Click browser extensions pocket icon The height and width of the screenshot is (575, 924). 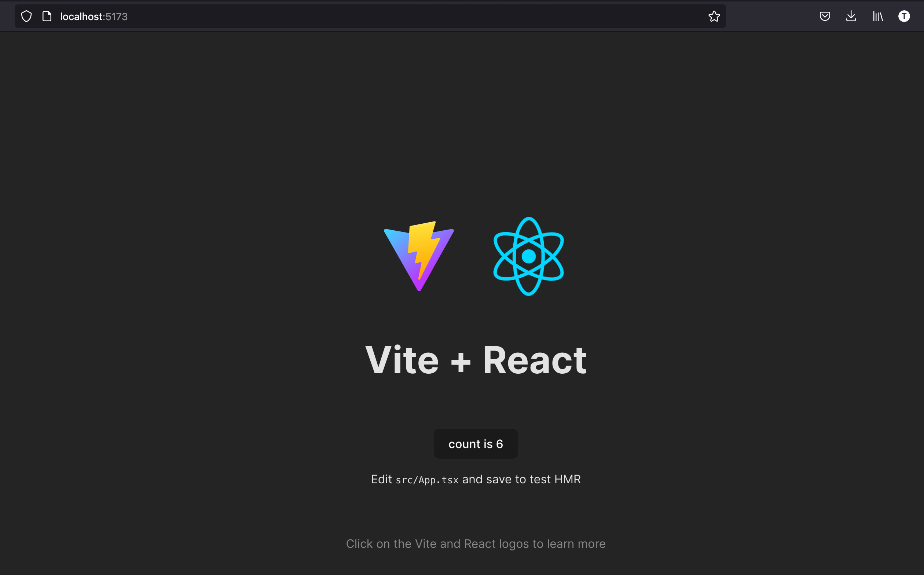825,17
